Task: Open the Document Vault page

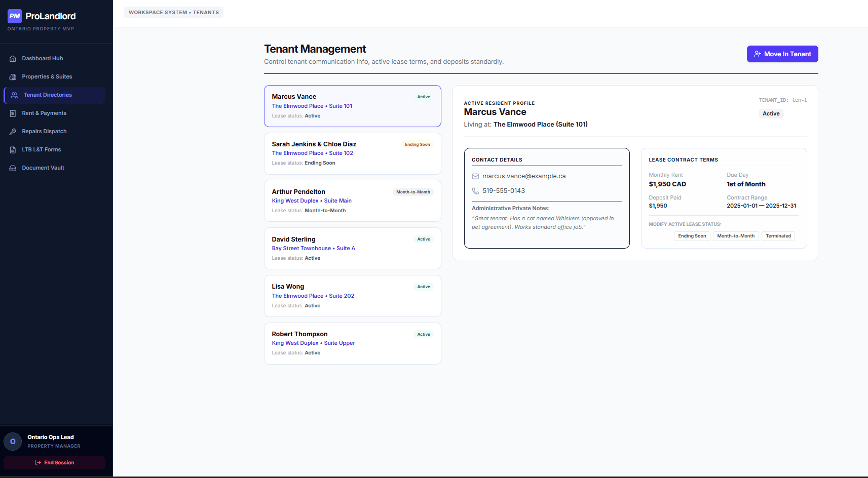Action: pyautogui.click(x=55, y=168)
